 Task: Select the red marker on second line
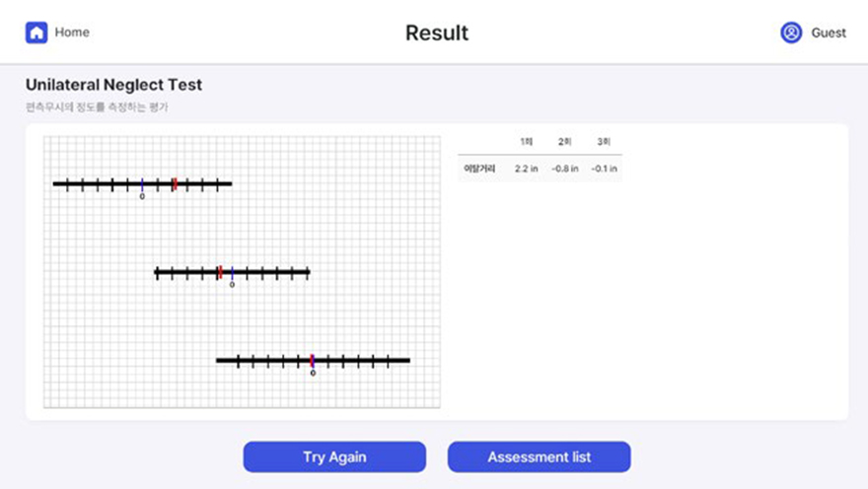click(220, 272)
